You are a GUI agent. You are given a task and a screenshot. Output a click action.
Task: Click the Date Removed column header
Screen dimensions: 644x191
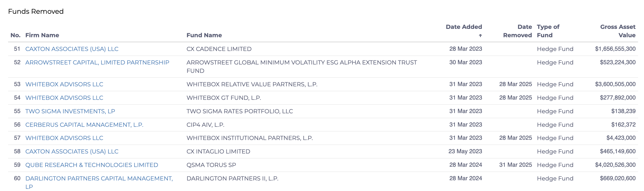click(x=518, y=31)
